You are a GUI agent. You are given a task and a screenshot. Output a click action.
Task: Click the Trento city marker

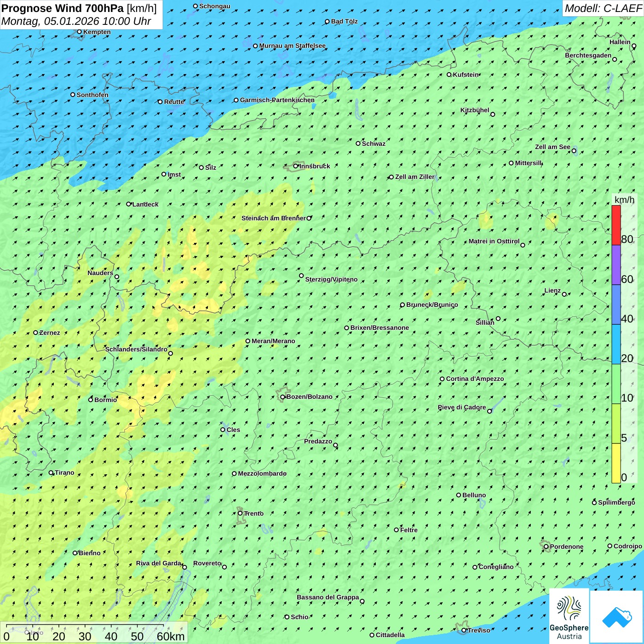click(240, 513)
